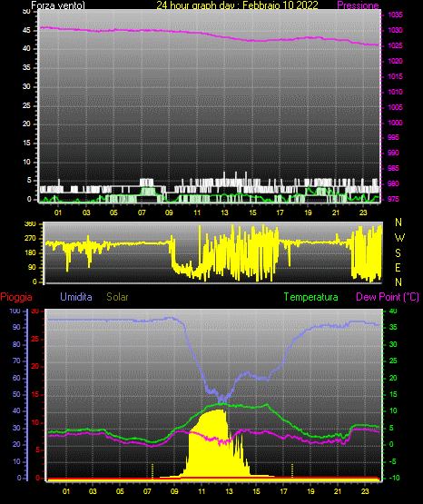Click the 45 wind speed axis value
423x504 pixels.
[x=26, y=30]
